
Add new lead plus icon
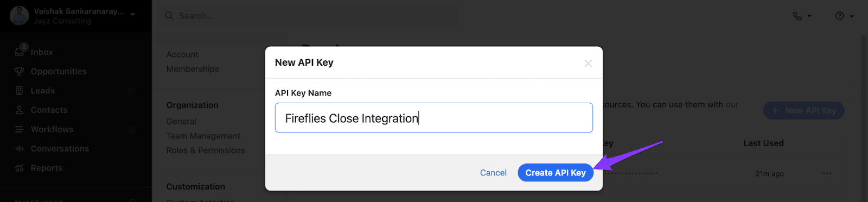(131, 91)
